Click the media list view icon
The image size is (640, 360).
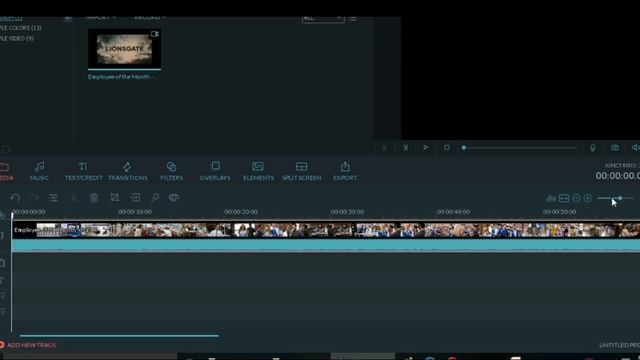353,18
